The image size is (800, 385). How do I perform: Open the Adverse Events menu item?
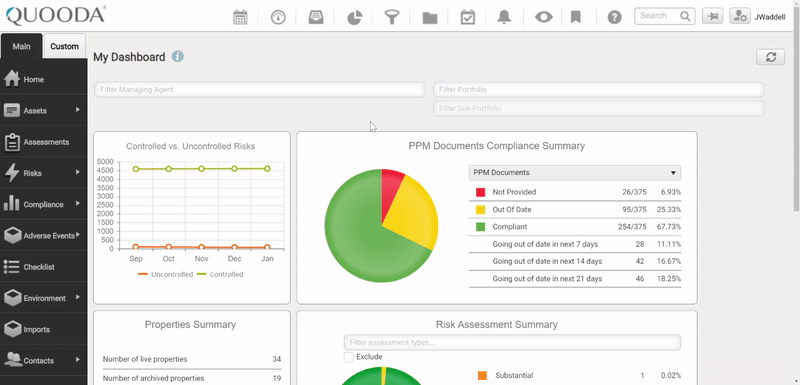pos(43,236)
